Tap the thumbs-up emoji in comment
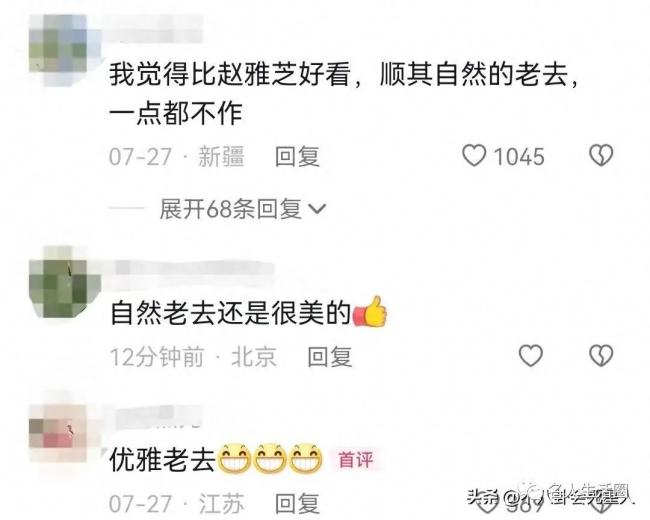 tap(369, 312)
